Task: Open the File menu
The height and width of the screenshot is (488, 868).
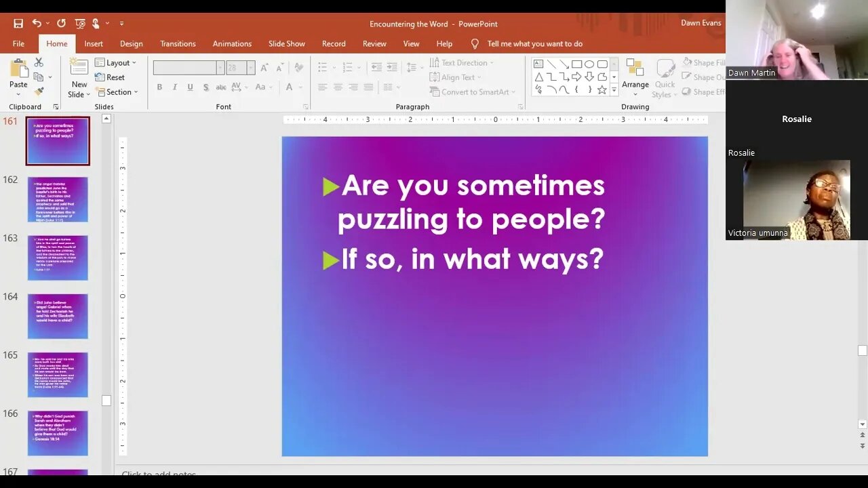Action: (x=18, y=43)
